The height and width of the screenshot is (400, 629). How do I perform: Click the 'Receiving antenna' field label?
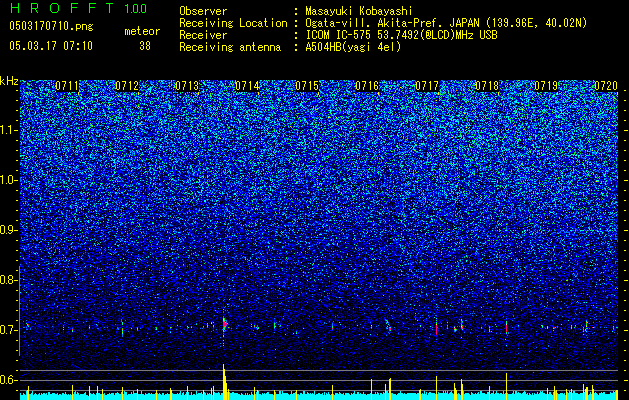point(230,47)
